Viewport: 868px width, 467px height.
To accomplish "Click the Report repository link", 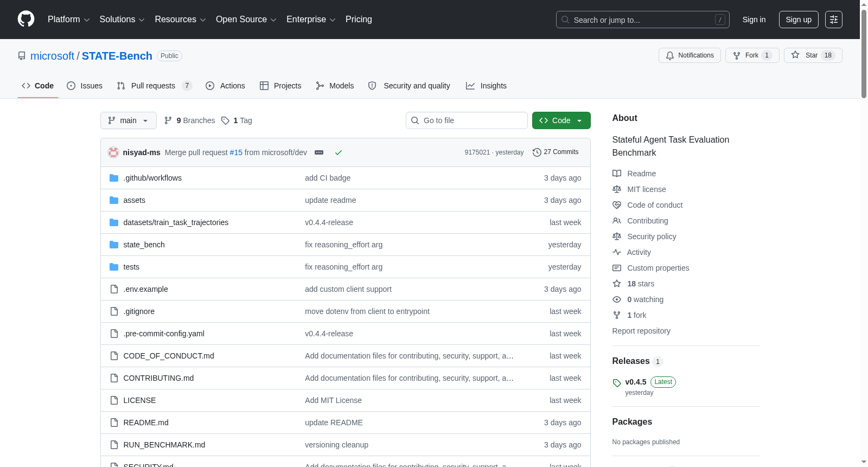I will 641,331.
